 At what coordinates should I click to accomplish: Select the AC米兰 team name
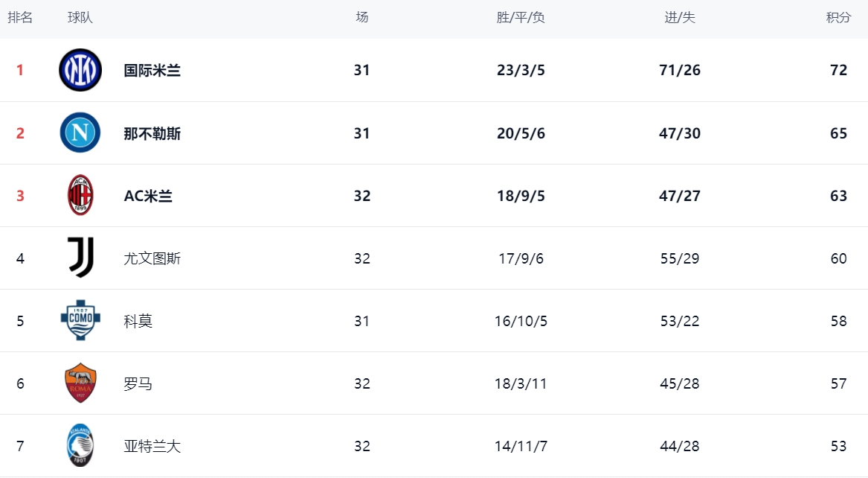tap(148, 196)
